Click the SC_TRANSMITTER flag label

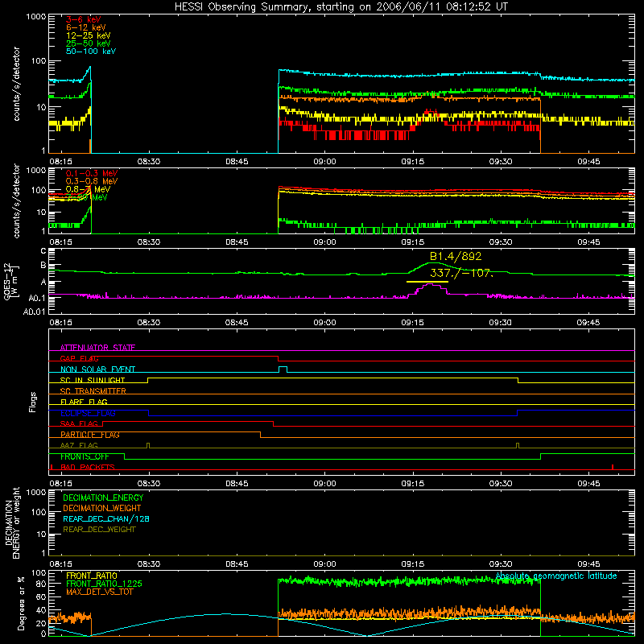tap(93, 391)
